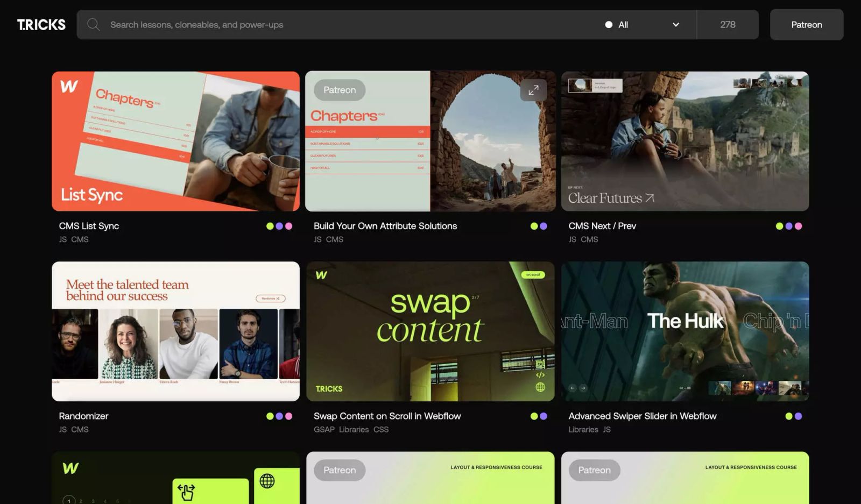Open Build Your Own Attribute Solutions title
This screenshot has height=504, width=861.
pos(385,226)
